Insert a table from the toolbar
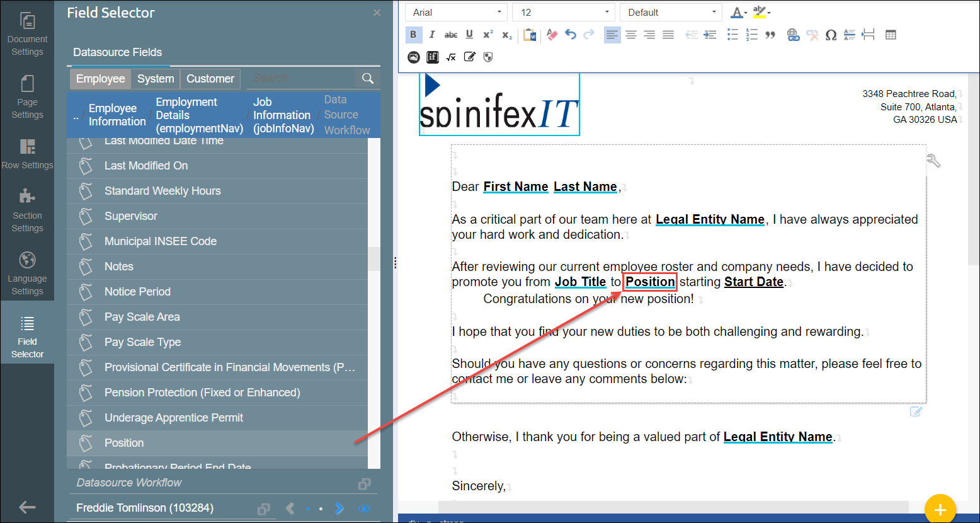The width and height of the screenshot is (980, 523). 891,35
